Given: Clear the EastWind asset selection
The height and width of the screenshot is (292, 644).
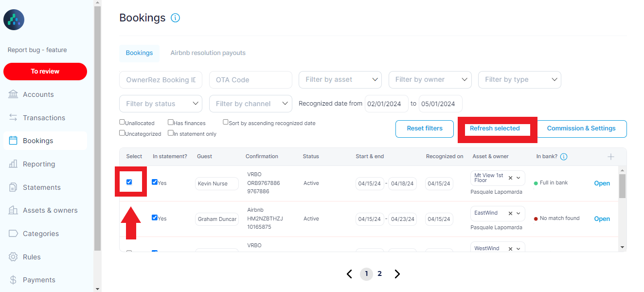Looking at the screenshot, I should pos(510,213).
